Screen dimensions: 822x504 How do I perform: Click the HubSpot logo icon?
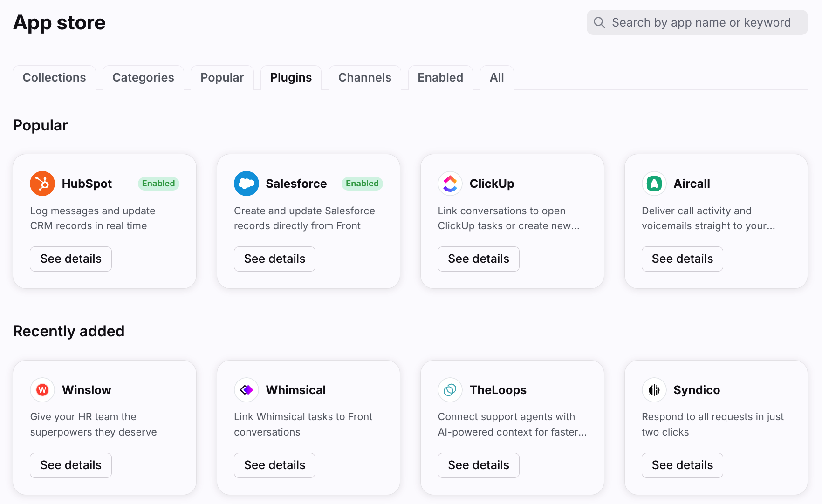tap(42, 184)
